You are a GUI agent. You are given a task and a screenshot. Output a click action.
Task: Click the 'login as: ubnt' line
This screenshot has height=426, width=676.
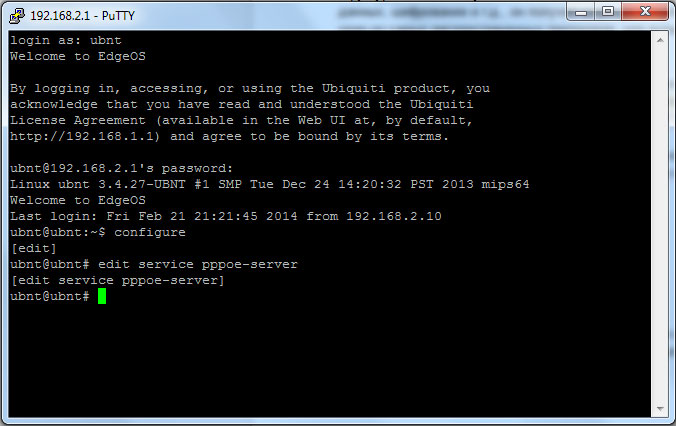coord(65,39)
